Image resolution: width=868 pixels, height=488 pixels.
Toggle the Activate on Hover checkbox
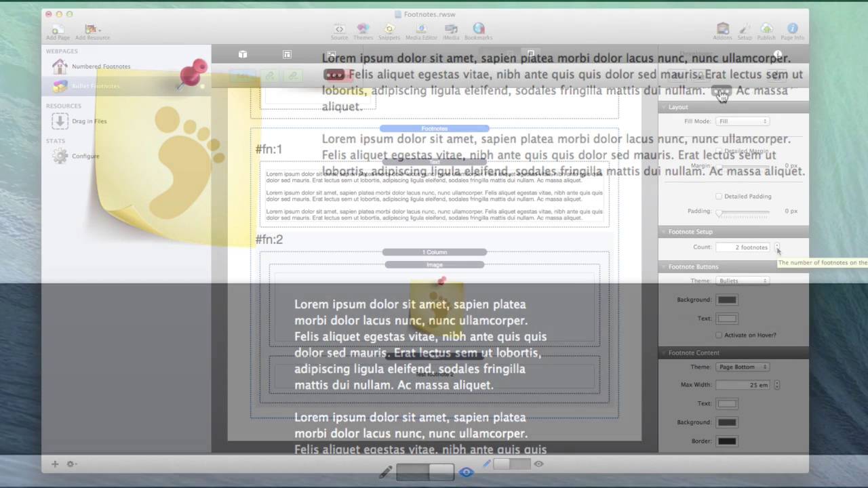point(719,335)
